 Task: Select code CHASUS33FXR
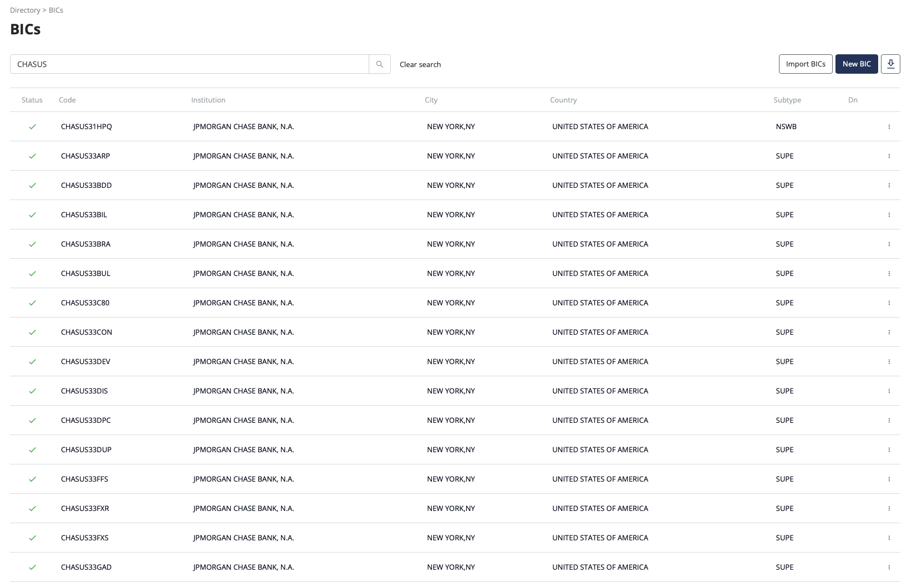point(85,509)
